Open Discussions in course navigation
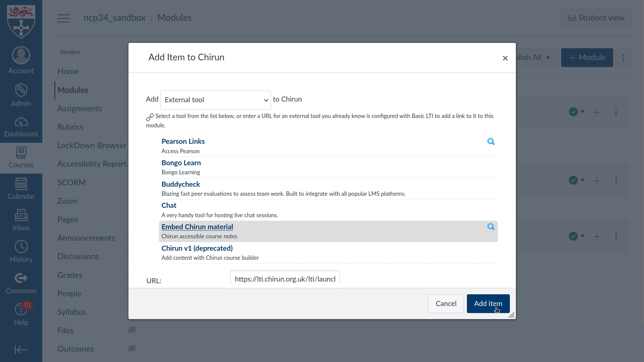 [x=78, y=256]
